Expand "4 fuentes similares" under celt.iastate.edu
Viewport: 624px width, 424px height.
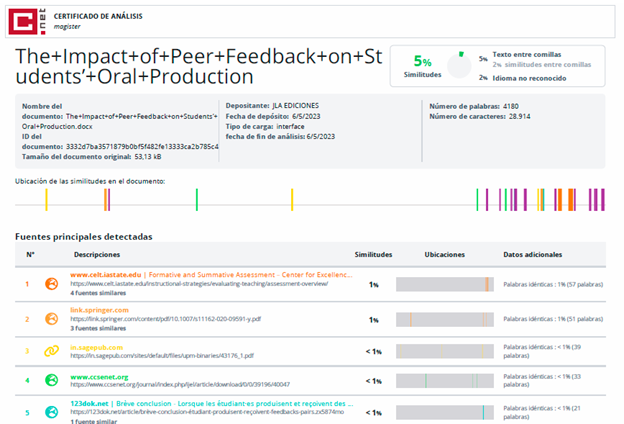coord(101,294)
